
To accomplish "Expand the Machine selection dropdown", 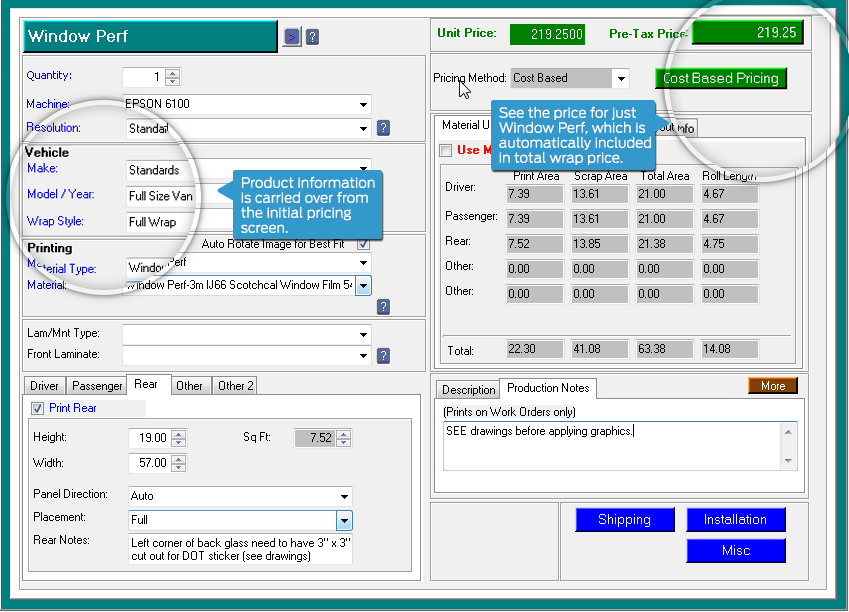I will [x=361, y=104].
